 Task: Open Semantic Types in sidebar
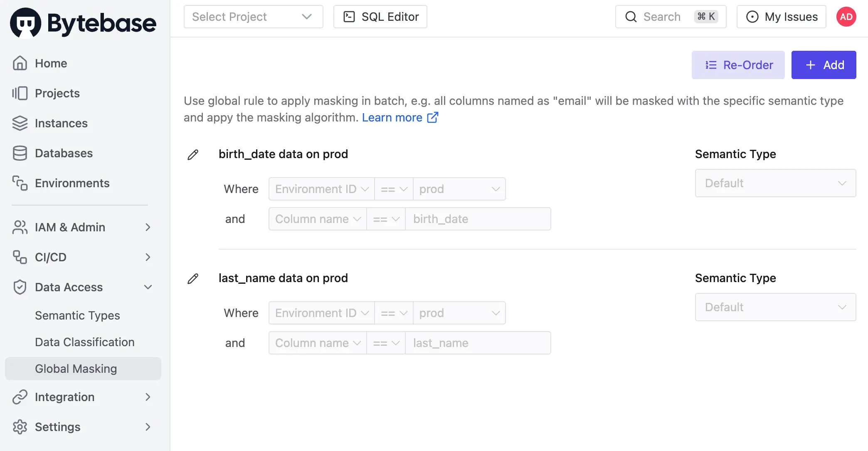77,315
